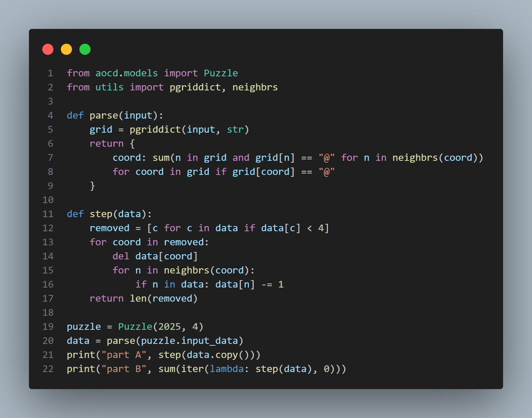The image size is (532, 418).
Task: Click the yellow minimize dot
Action: 66,49
